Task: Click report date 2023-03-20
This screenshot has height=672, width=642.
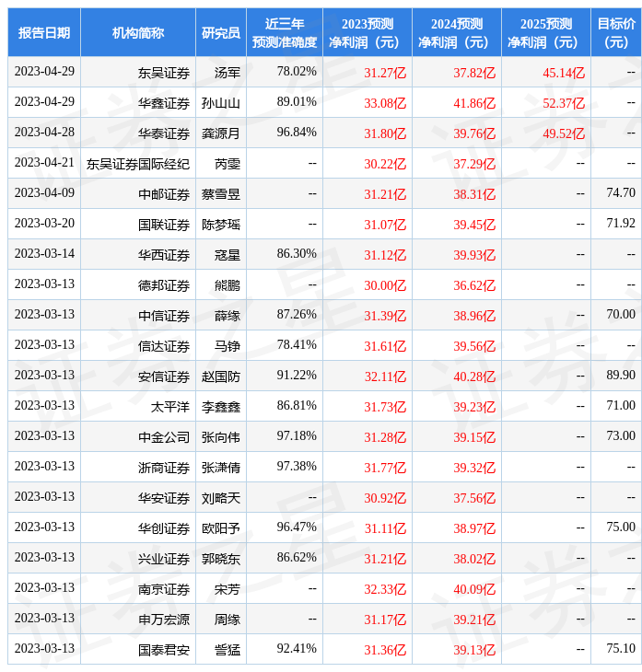Action: [44, 224]
